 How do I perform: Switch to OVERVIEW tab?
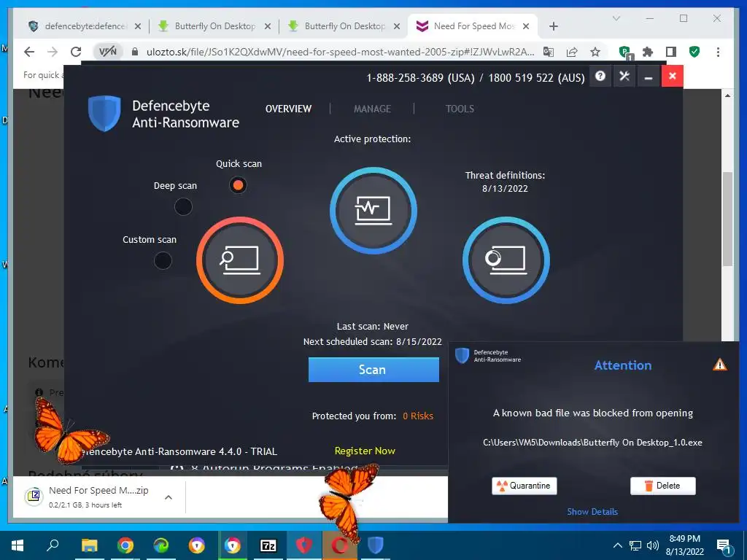288,109
